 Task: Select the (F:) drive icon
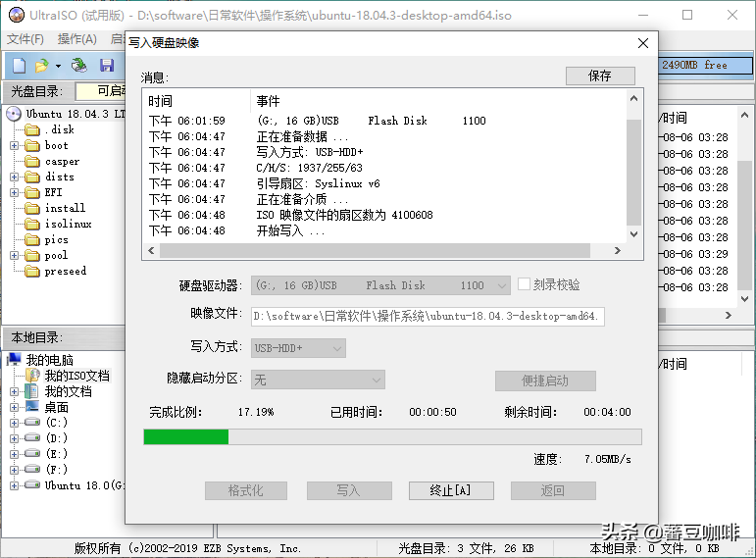click(32, 469)
